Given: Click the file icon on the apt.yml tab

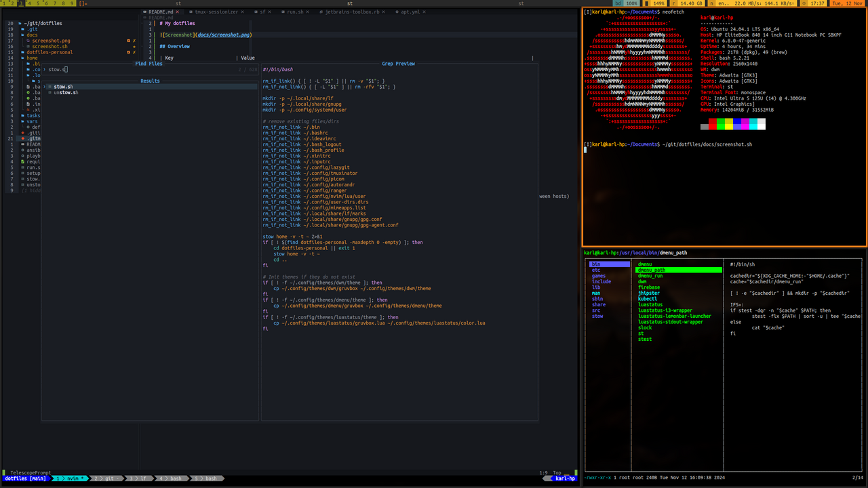Looking at the screenshot, I should [x=397, y=12].
